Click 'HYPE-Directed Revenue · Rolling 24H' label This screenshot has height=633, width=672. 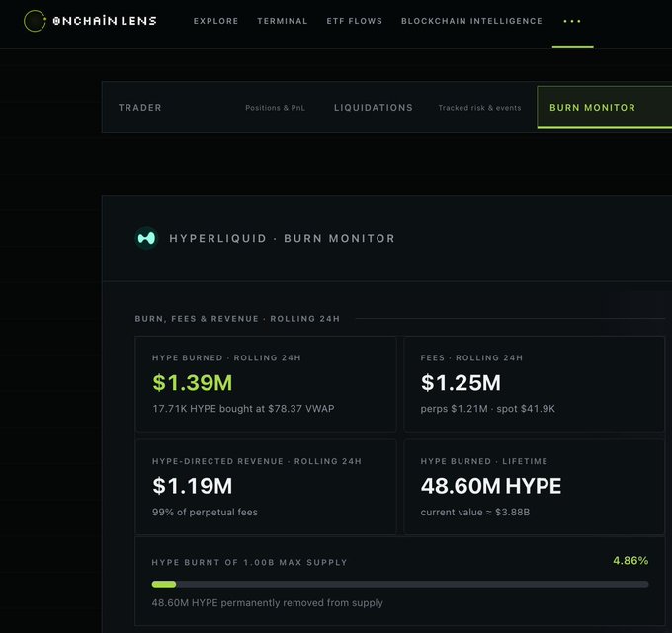[257, 461]
